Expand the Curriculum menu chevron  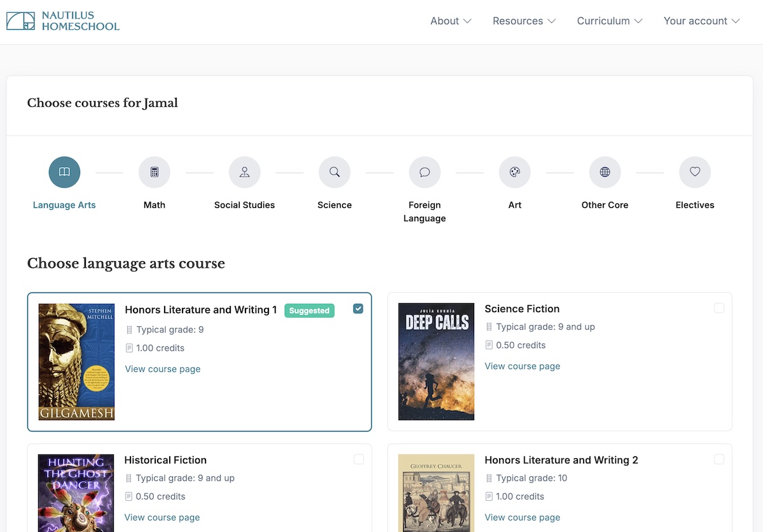pos(638,21)
